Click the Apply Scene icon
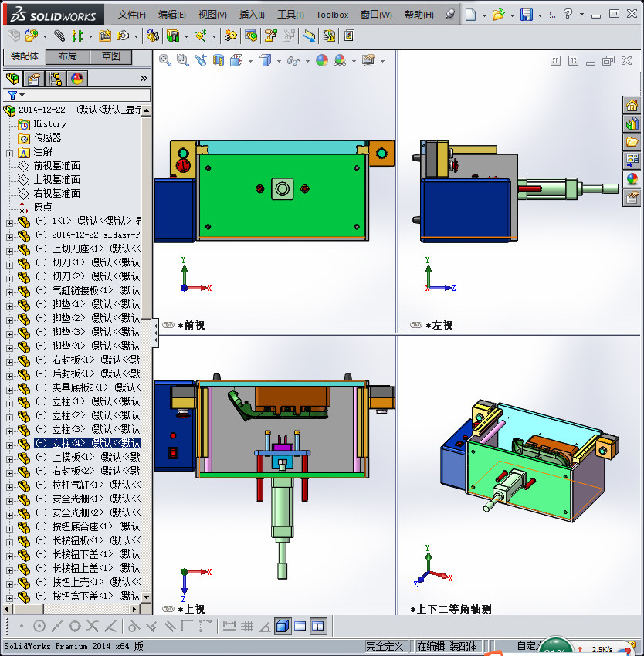 tap(340, 61)
